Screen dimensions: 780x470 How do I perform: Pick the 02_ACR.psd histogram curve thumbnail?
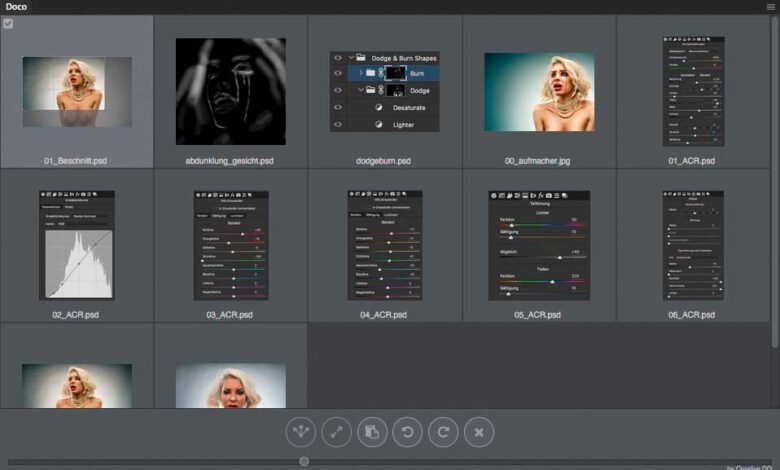point(77,245)
